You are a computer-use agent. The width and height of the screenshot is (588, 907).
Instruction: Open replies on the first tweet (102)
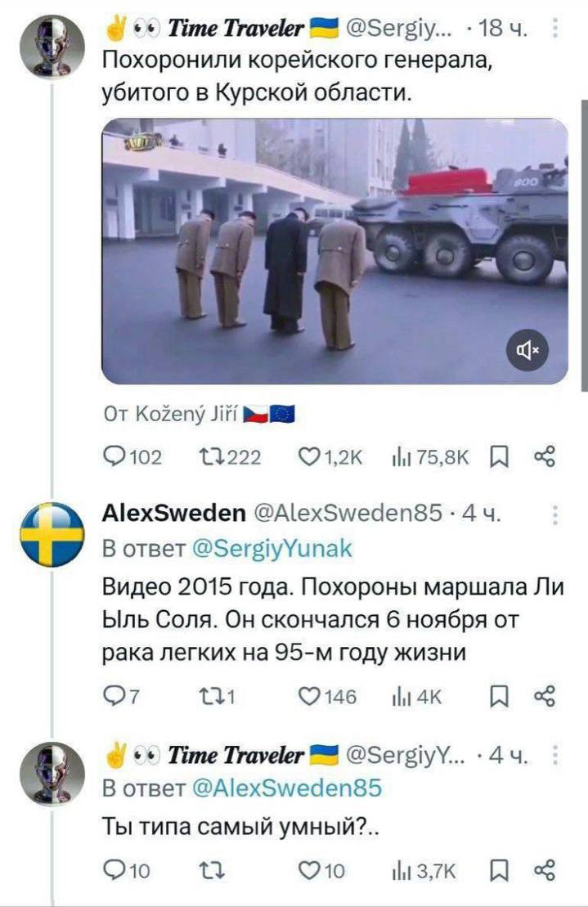[x=133, y=457]
